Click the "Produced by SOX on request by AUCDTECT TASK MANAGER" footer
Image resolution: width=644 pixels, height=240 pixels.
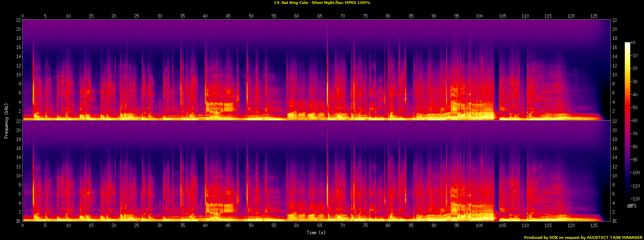click(583, 237)
